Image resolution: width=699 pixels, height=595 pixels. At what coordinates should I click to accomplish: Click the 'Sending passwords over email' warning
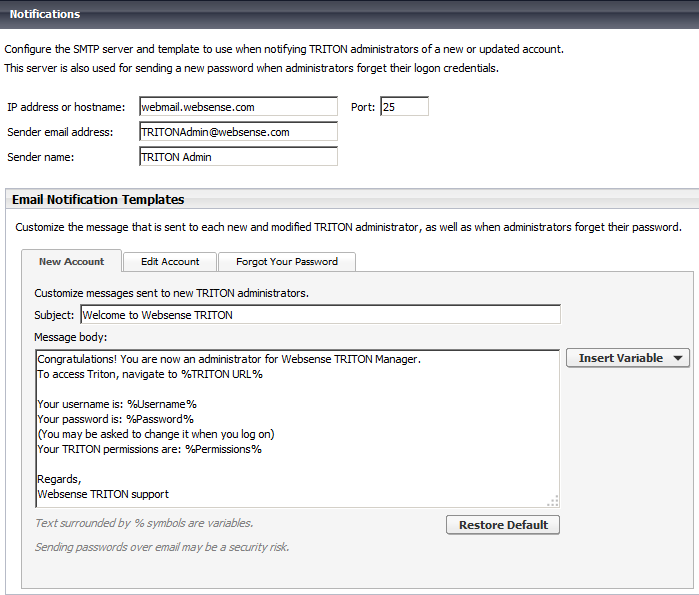tap(162, 547)
